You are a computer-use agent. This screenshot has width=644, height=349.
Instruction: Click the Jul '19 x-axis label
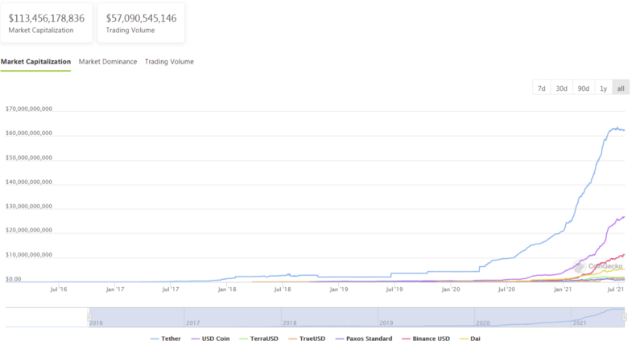tap(394, 289)
